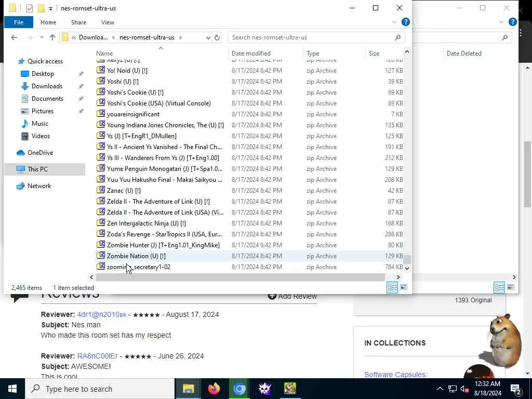This screenshot has height=399, width=532.
Task: Open reviewer RA8nC00lEr profile link
Action: (x=97, y=356)
